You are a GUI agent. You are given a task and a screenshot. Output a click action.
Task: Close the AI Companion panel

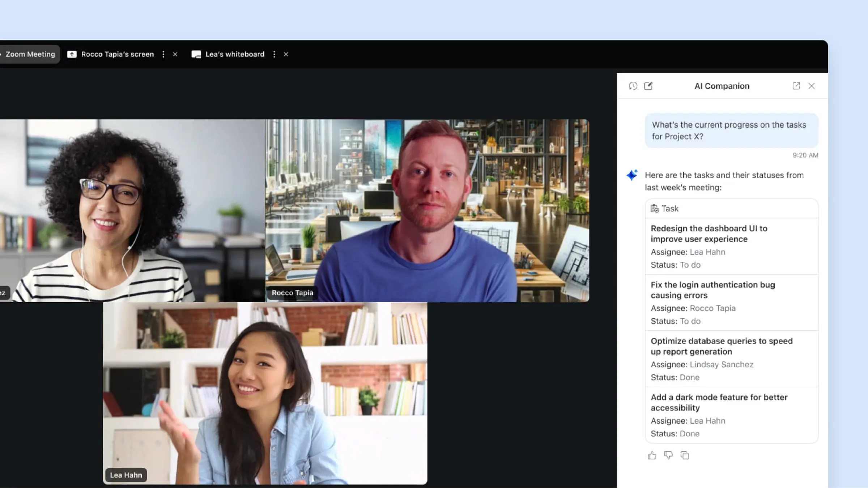[x=812, y=86]
